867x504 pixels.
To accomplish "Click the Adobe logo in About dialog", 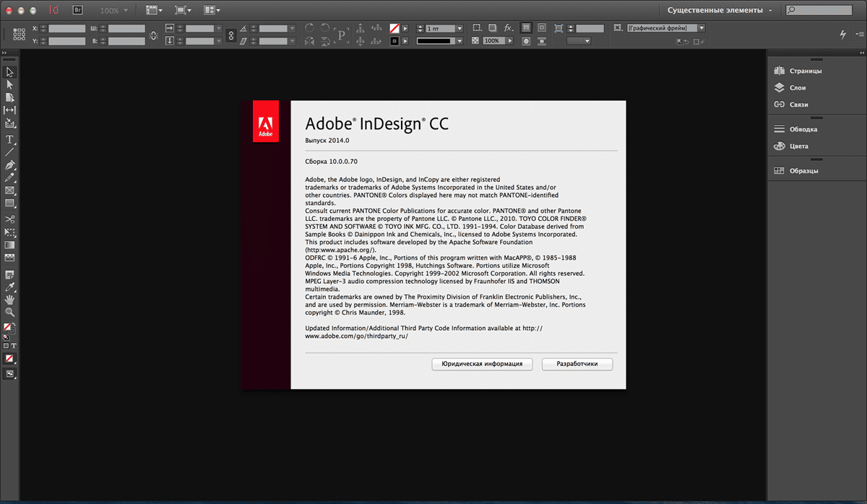I will tap(266, 121).
